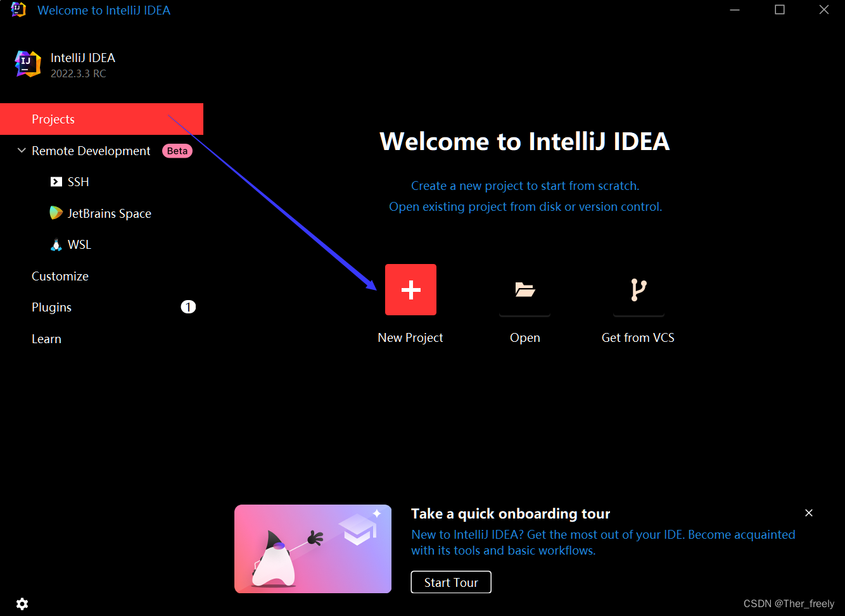Click the 'Welcome to IntelliJ IDEA' heading
This screenshot has height=616, width=845.
pyautogui.click(x=524, y=141)
